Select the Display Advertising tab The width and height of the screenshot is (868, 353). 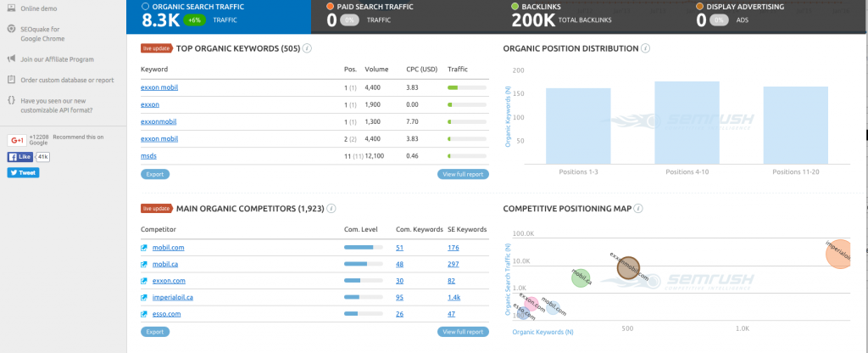pyautogui.click(x=773, y=17)
